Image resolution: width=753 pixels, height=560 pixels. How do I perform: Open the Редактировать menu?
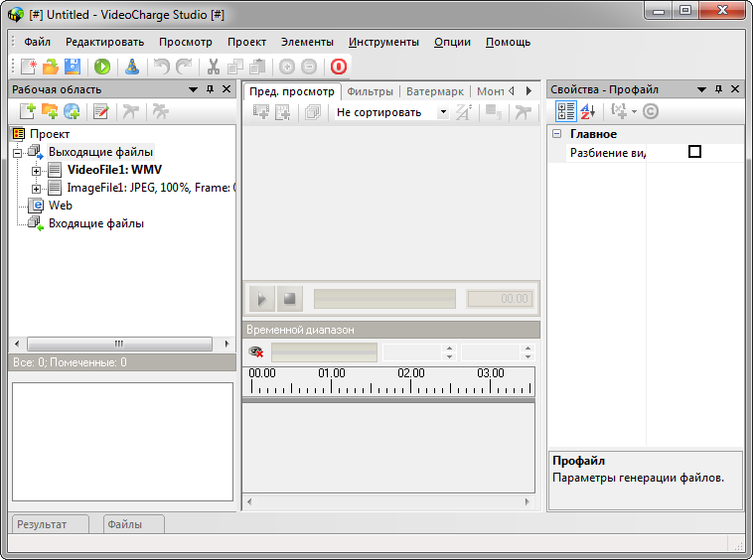point(104,43)
